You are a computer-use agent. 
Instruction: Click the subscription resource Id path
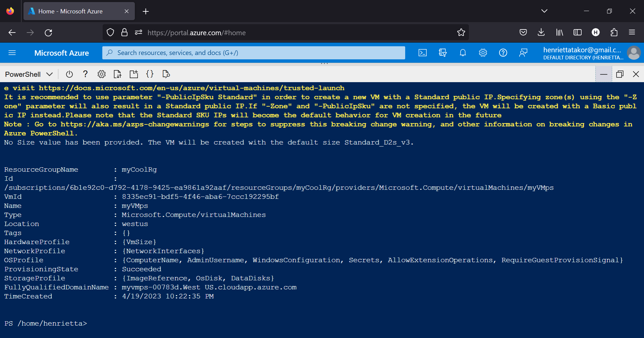(x=279, y=188)
